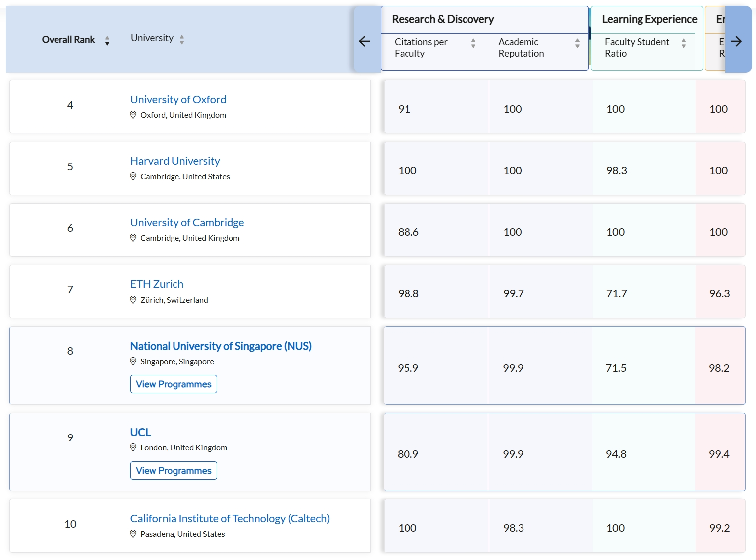Click the right arrow to show more columns
The image size is (756, 560).
737,41
